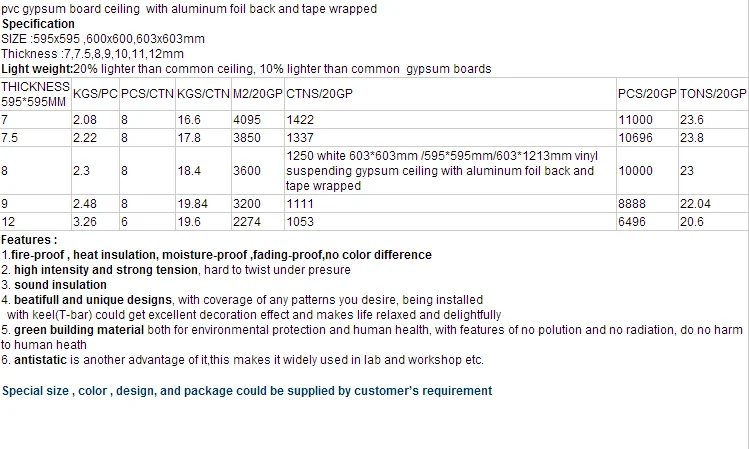Select the blue Special size customer requirement line
This screenshot has height=449, width=749.
click(x=247, y=391)
